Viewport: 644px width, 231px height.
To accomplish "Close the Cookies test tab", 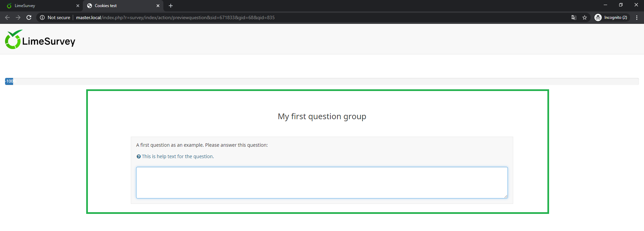I will click(158, 6).
